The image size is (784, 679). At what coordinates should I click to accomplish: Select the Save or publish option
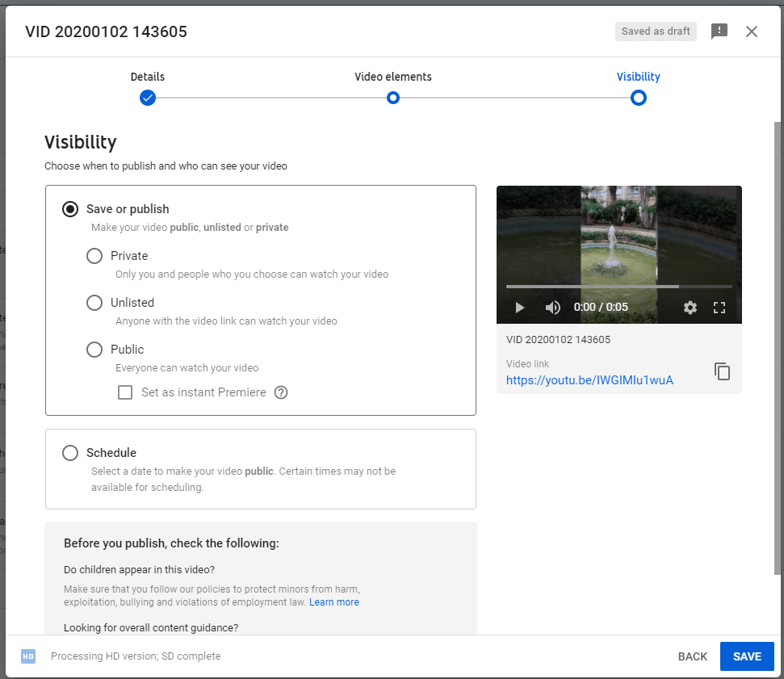tap(70, 209)
